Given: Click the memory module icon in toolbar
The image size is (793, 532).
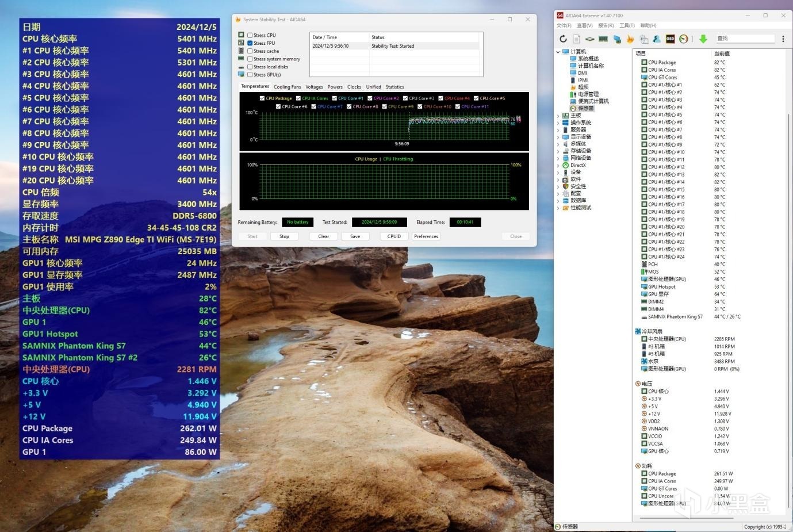Looking at the screenshot, I should pos(603,39).
